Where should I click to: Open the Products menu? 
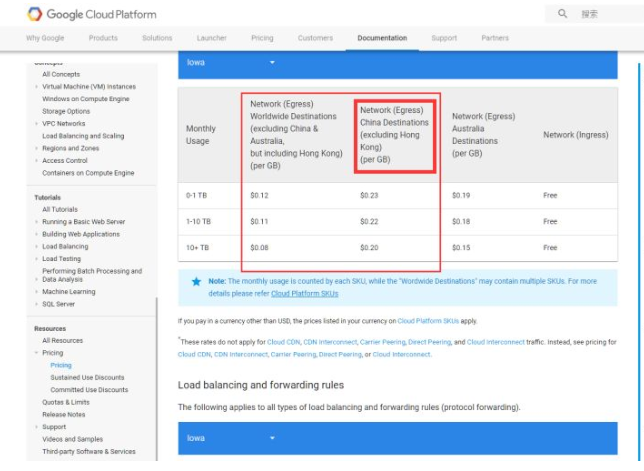tap(103, 38)
